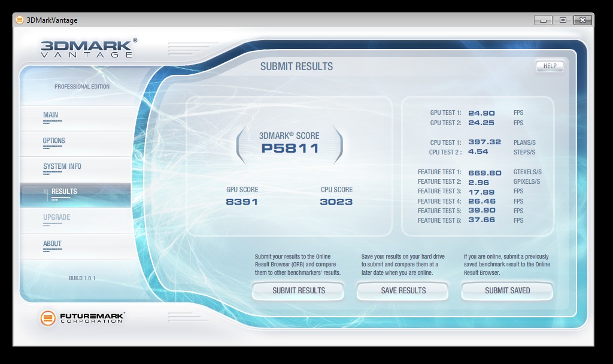
Task: Click the GPU Score label
Action: (x=242, y=190)
